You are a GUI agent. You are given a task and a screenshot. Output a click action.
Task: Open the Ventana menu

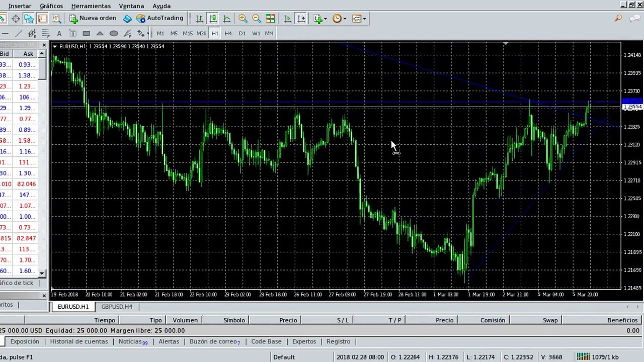(x=131, y=6)
